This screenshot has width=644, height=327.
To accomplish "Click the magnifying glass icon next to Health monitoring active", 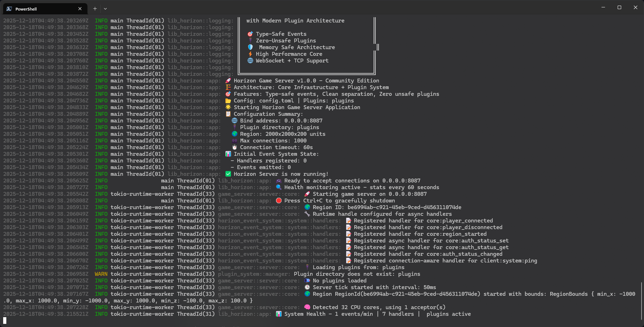I will (278, 187).
